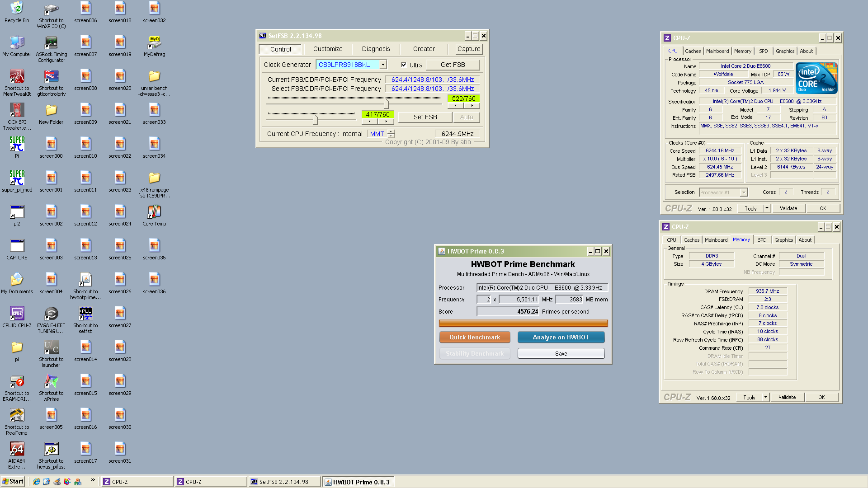Open About tab in upper CPU-Z window
This screenshot has height=488, width=868.
(806, 51)
